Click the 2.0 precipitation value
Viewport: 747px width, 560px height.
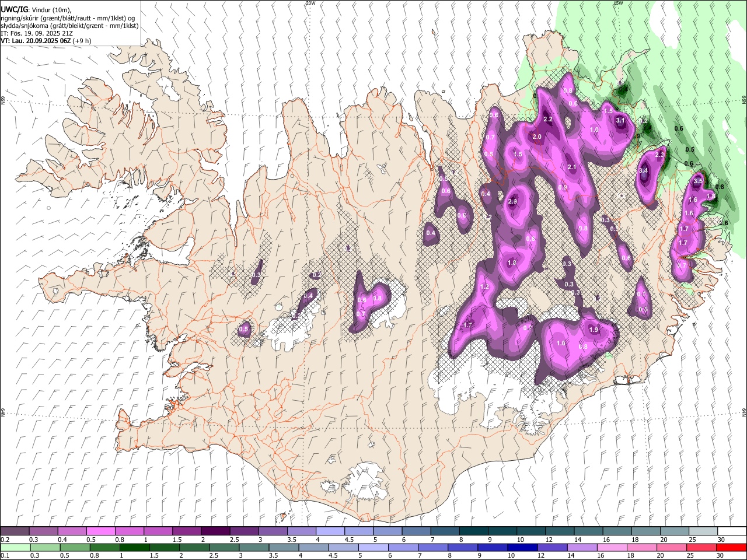coord(537,136)
